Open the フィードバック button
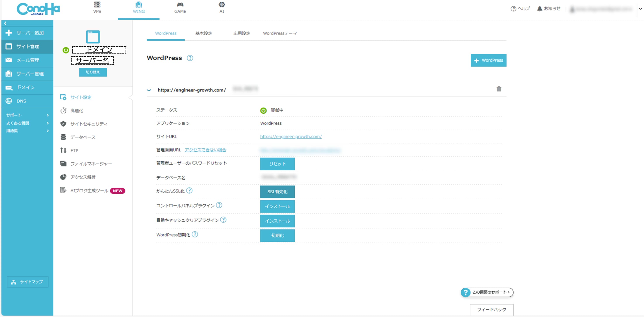This screenshot has width=644, height=317. click(491, 310)
